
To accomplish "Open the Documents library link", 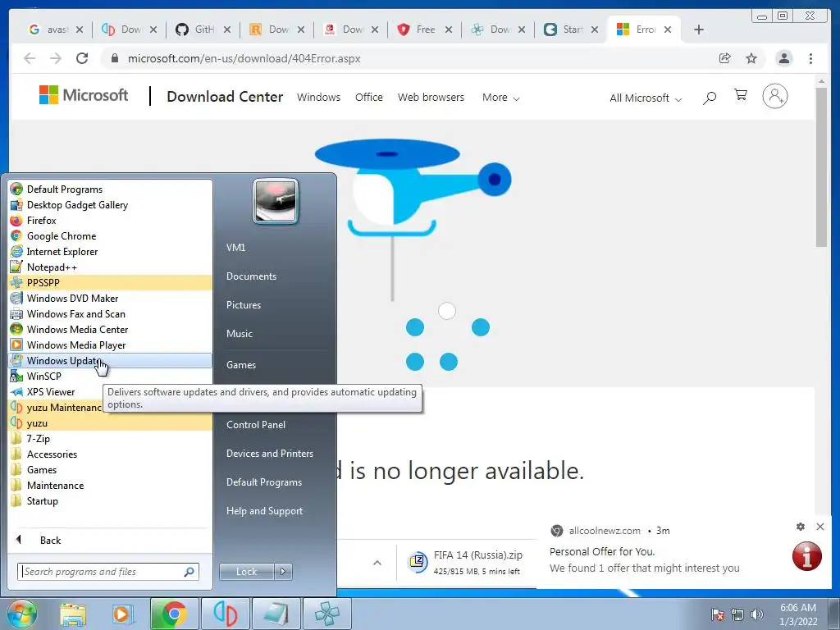I will pos(251,276).
